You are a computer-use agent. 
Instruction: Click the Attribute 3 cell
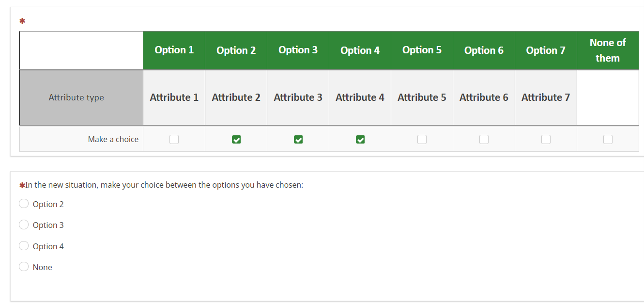(298, 97)
